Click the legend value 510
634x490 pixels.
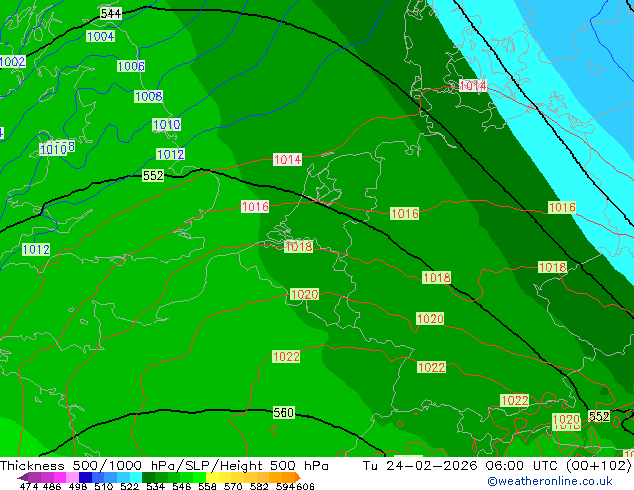tap(104, 486)
